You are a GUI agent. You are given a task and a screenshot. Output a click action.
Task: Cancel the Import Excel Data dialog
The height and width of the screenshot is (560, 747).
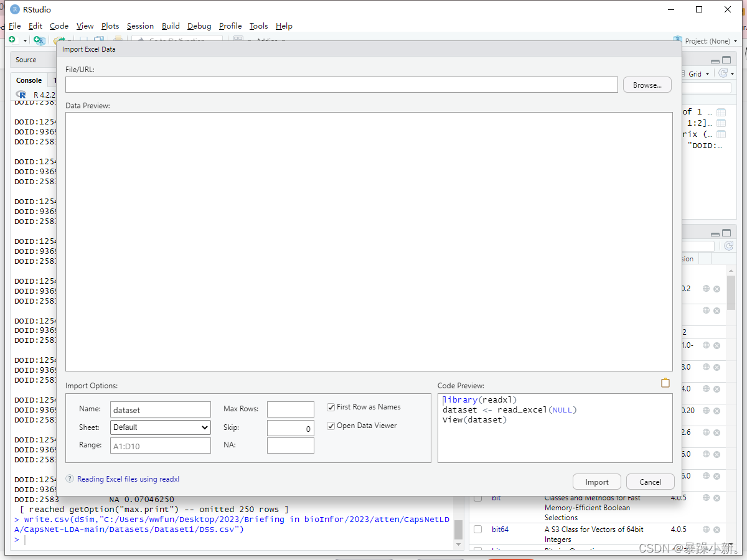pos(651,482)
